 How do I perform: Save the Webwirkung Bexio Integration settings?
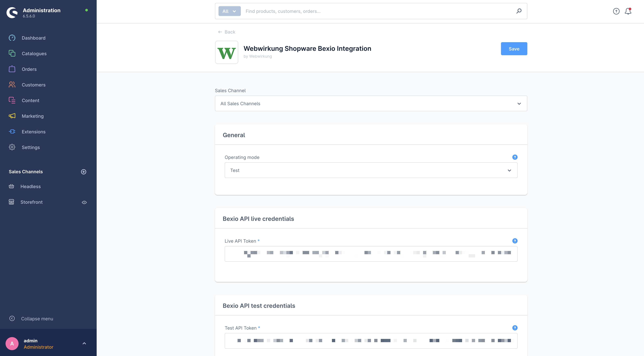[514, 49]
